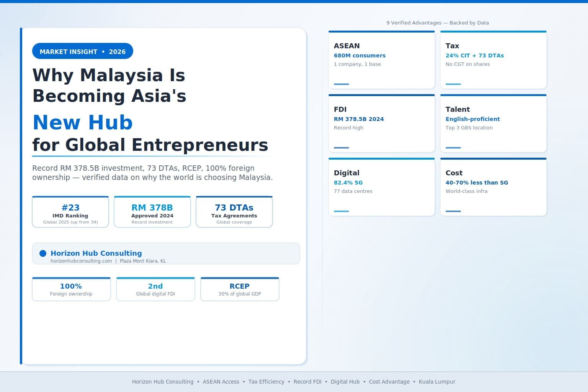Click the progress bar under the Digital card
This screenshot has width=588, height=392.
[x=341, y=211]
